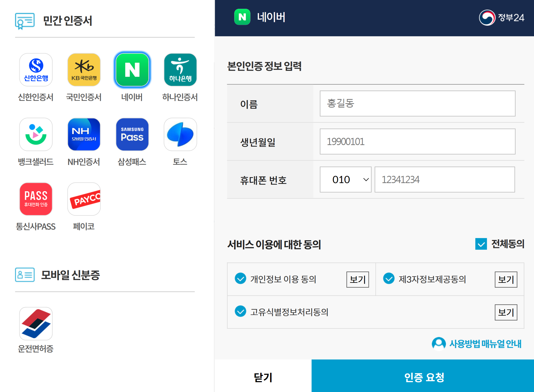Pick the PAYCO certificate icon

pos(84,199)
